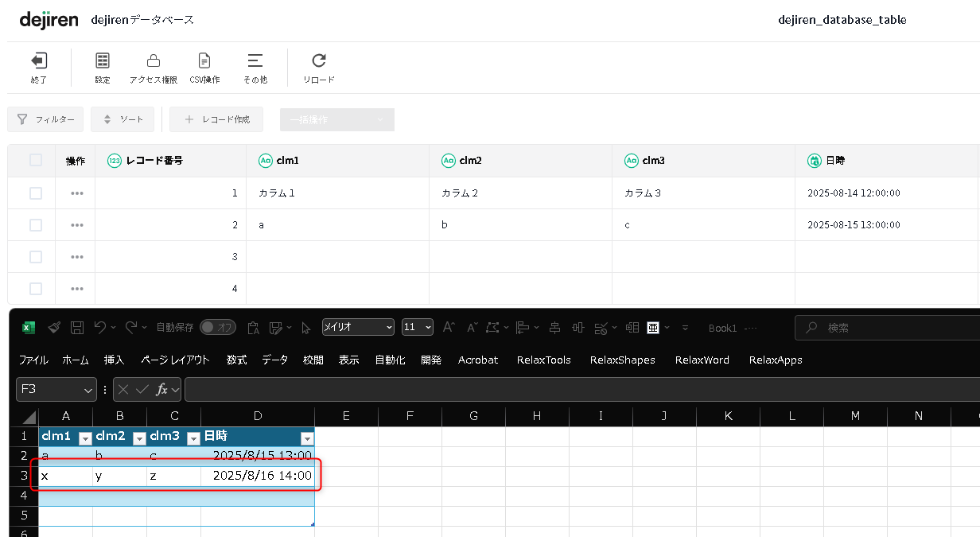
Task: Click the insert function fx icon
Action: pos(161,390)
